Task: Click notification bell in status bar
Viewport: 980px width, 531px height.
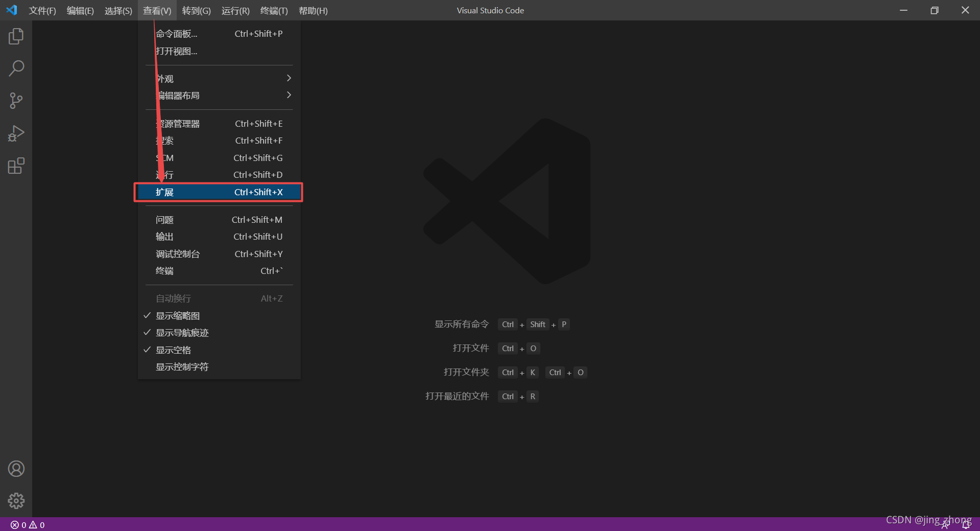Action: point(966,525)
